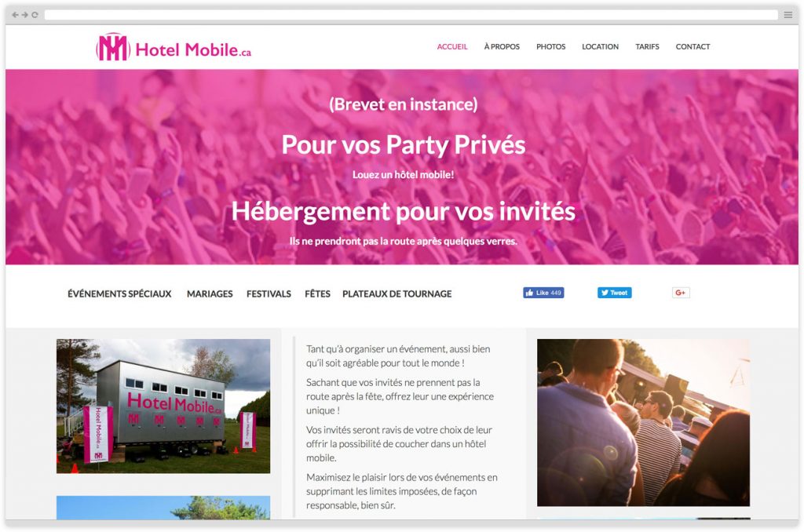Select Location in the top navigation
This screenshot has height=532, width=804.
tap(600, 46)
